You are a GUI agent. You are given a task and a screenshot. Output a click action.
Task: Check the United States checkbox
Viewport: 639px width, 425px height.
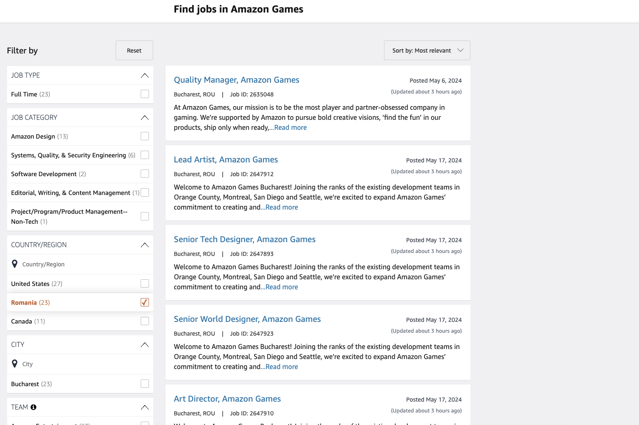coord(145,283)
